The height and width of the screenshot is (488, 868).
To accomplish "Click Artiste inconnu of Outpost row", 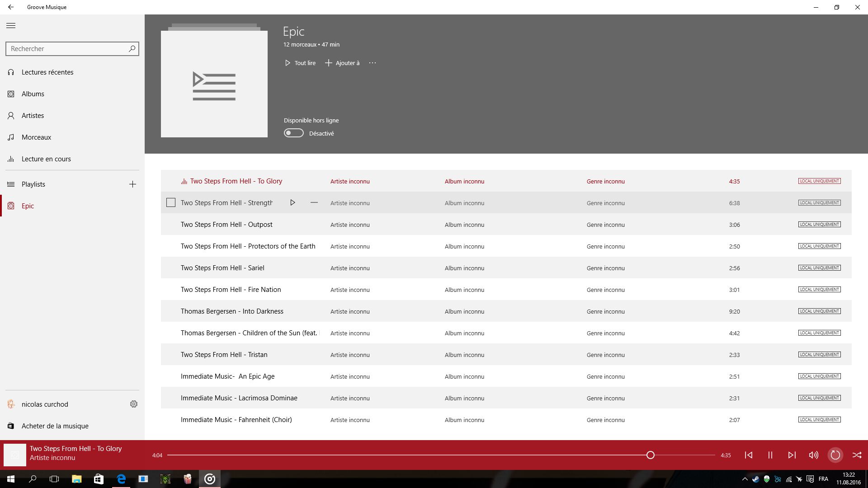I will point(350,225).
